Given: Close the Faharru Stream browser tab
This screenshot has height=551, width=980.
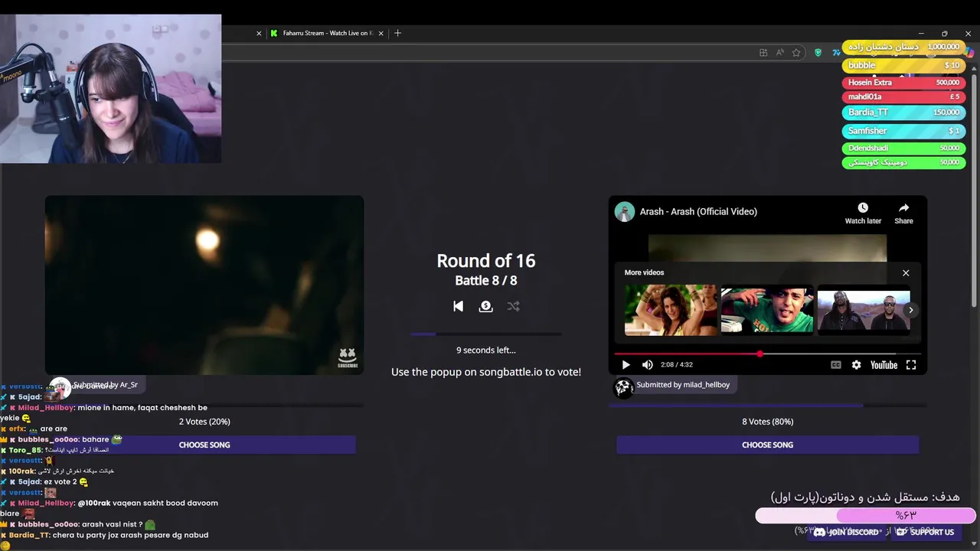Looking at the screenshot, I should [380, 33].
